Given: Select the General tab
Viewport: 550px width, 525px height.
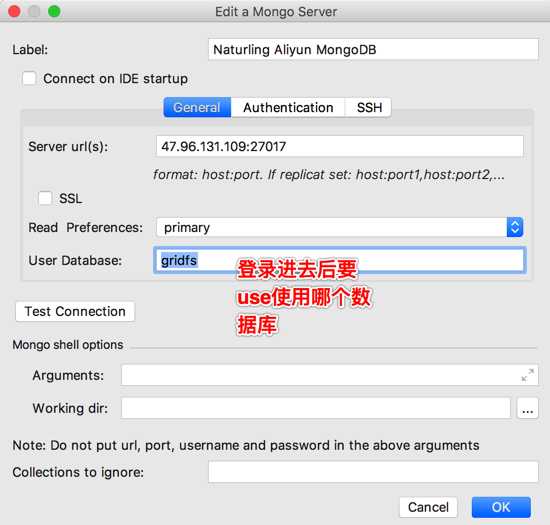Looking at the screenshot, I should [x=197, y=107].
